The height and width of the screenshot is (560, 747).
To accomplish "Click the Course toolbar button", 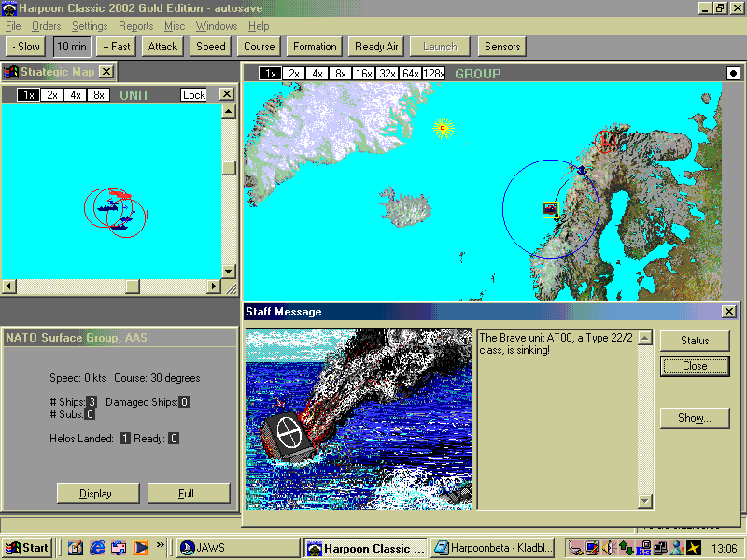I will click(x=260, y=47).
